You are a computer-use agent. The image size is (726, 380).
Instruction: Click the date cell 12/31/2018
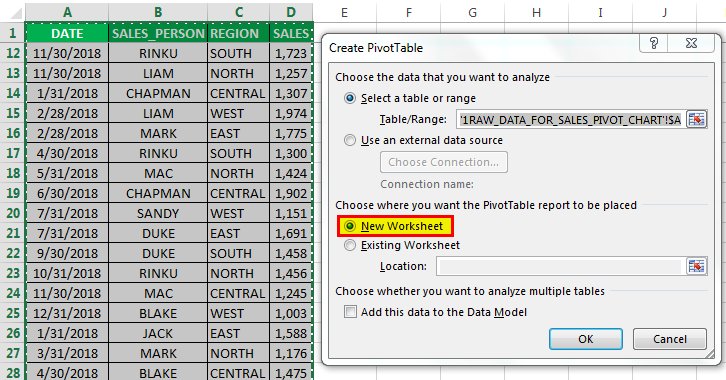click(67, 313)
